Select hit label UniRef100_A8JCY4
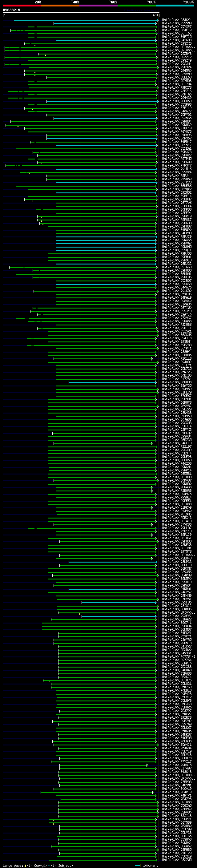 coord(177,20)
